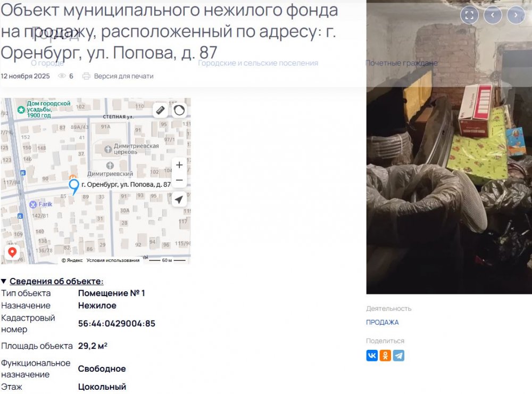Click the red map pin icon

click(x=13, y=252)
